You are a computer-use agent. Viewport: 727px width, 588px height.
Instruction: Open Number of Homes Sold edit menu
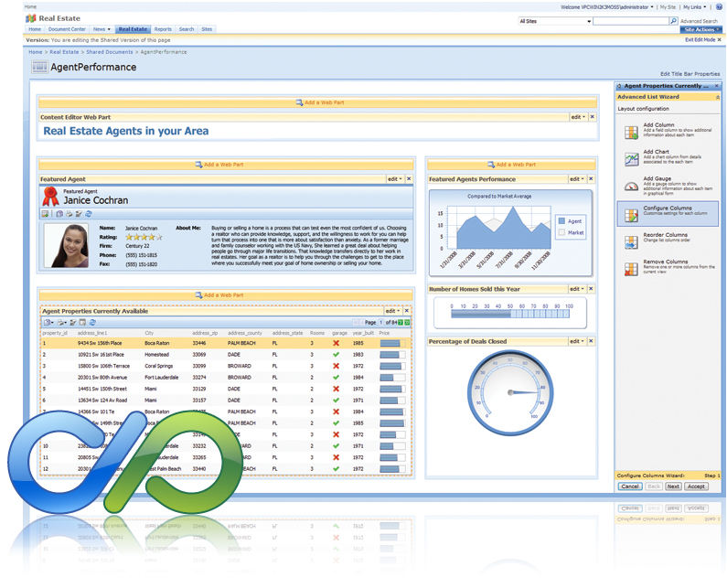(577, 288)
